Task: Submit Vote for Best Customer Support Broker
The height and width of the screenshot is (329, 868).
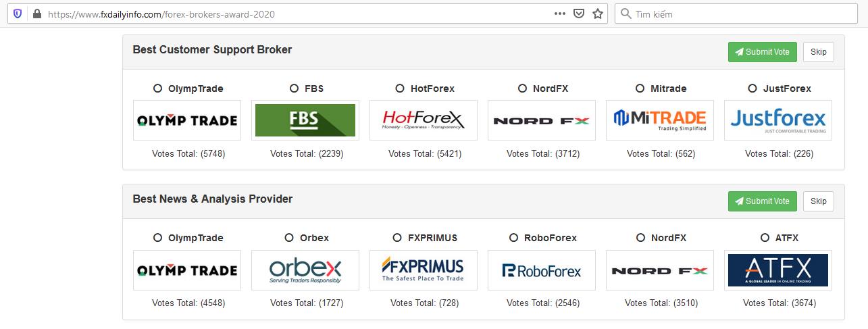Action: 763,52
